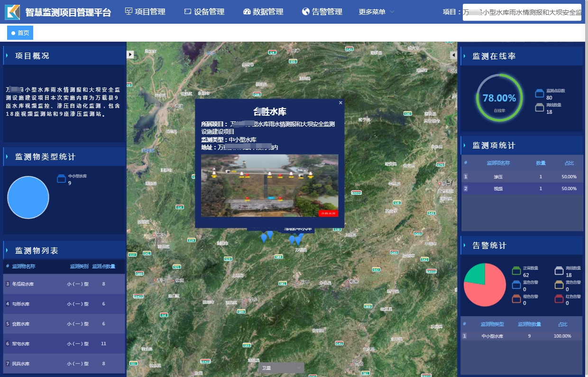Click the green 正常数量 legend icon
This screenshot has width=588, height=377.
(x=516, y=271)
